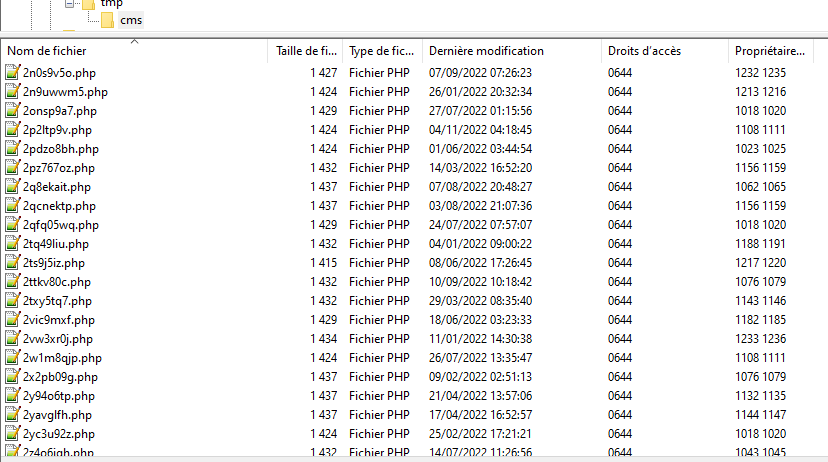Select the cms folder in the tree
The width and height of the screenshot is (828, 462).
pyautogui.click(x=131, y=20)
